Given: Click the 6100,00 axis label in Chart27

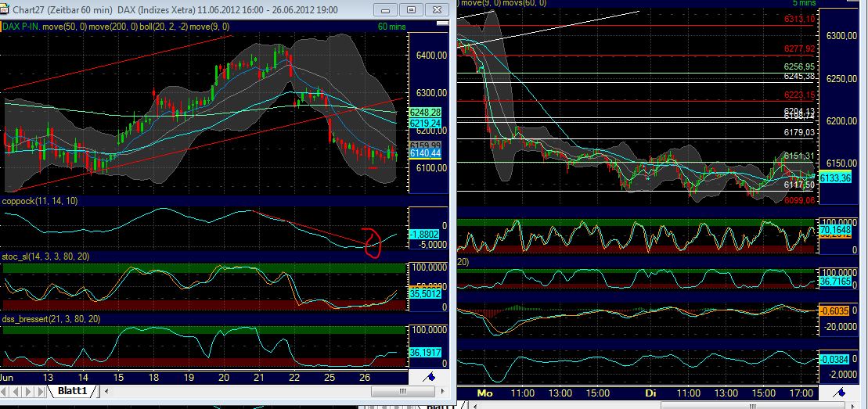Looking at the screenshot, I should (432, 167).
